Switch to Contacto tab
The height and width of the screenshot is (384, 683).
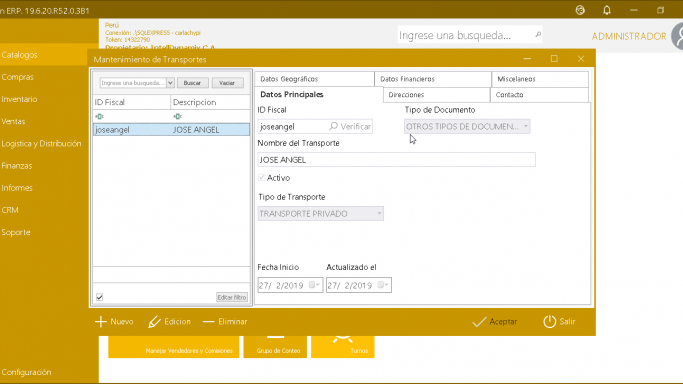pos(539,94)
